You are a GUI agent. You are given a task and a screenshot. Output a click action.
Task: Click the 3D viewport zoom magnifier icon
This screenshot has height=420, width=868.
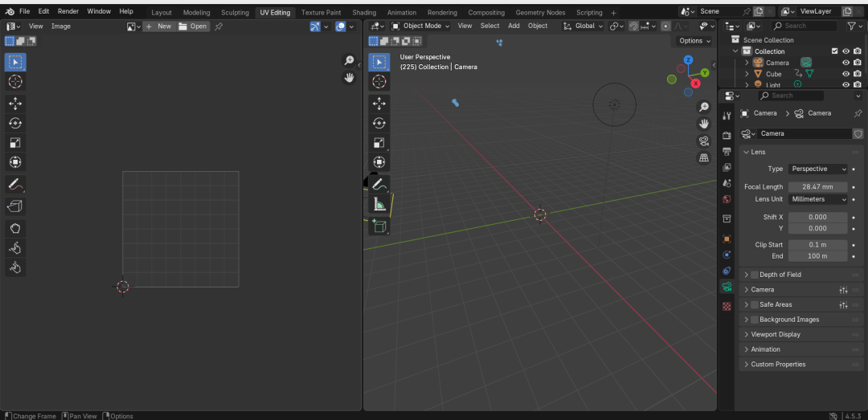tap(703, 107)
